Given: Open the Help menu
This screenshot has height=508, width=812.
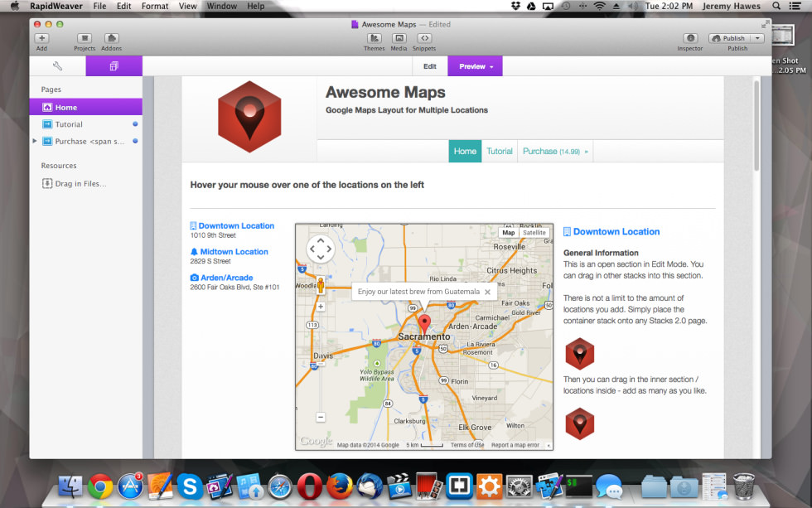Looking at the screenshot, I should click(255, 6).
